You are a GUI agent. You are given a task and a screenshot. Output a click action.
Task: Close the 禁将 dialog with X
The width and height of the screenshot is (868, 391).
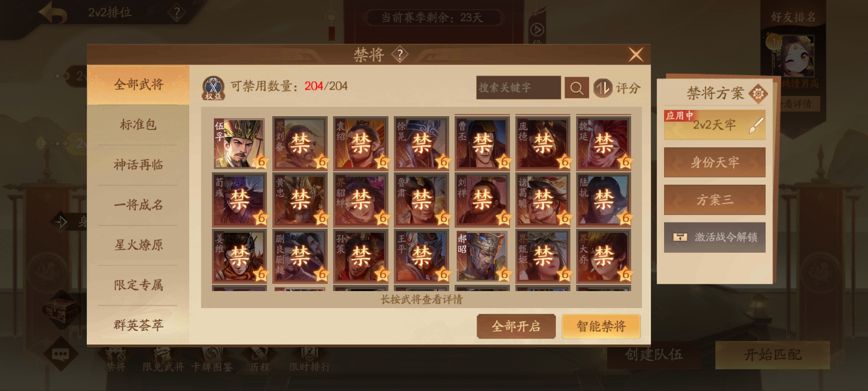point(636,55)
